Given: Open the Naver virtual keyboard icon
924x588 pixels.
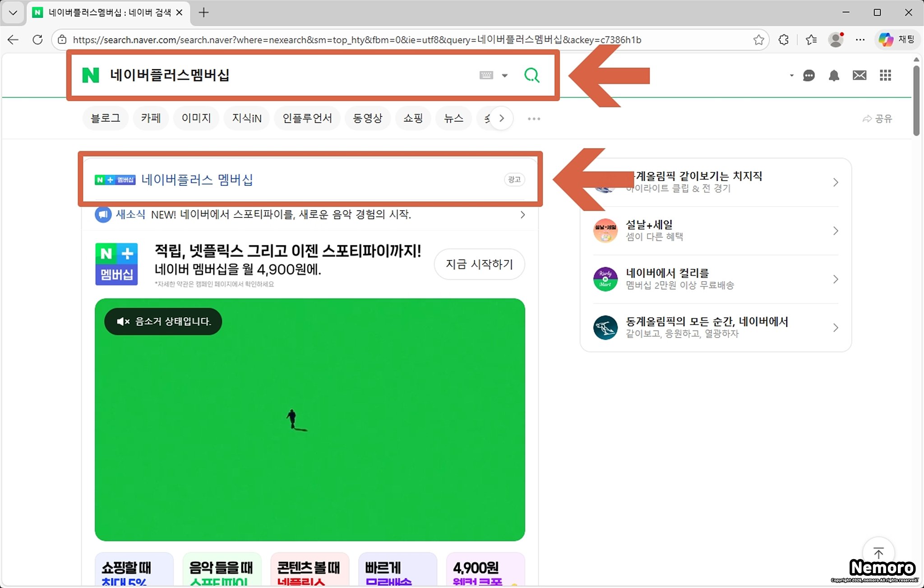Looking at the screenshot, I should coord(486,75).
